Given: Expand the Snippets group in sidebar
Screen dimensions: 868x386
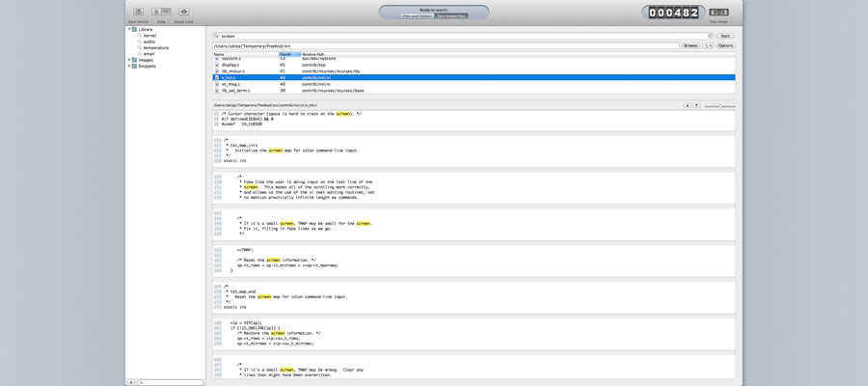Looking at the screenshot, I should 130,67.
